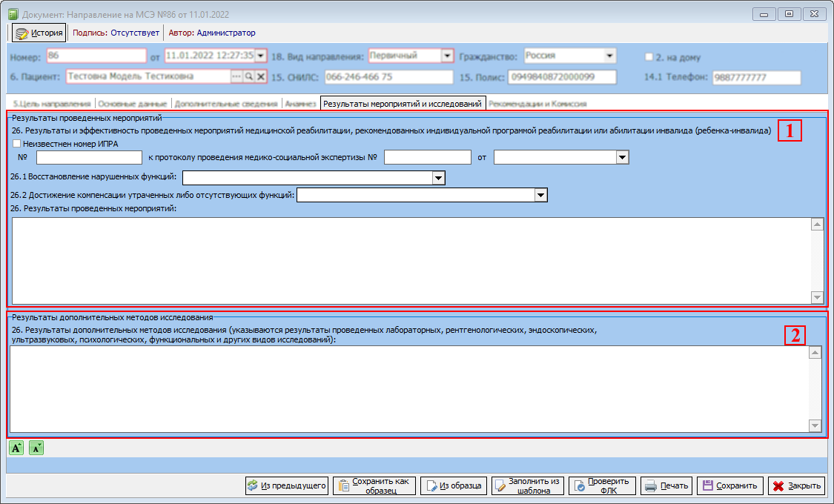The width and height of the screenshot is (834, 504).
Task: Click the Полис number field
Action: pos(562,77)
